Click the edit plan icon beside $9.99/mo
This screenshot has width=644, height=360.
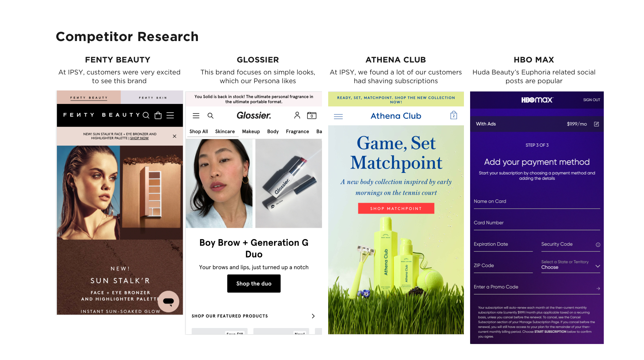[x=596, y=124]
